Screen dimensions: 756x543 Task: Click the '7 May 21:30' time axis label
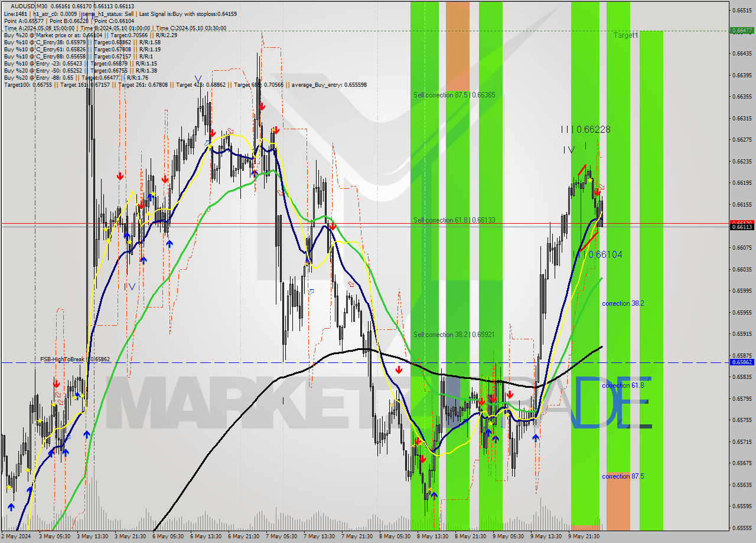357,537
